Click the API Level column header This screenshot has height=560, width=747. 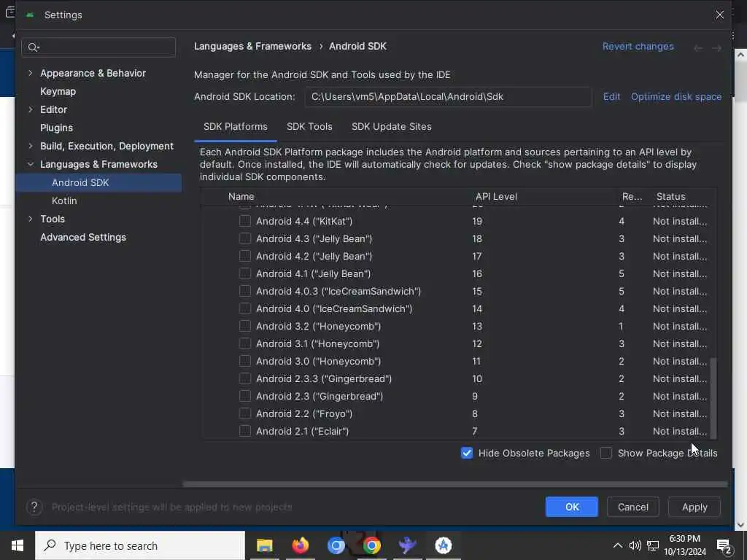click(496, 196)
